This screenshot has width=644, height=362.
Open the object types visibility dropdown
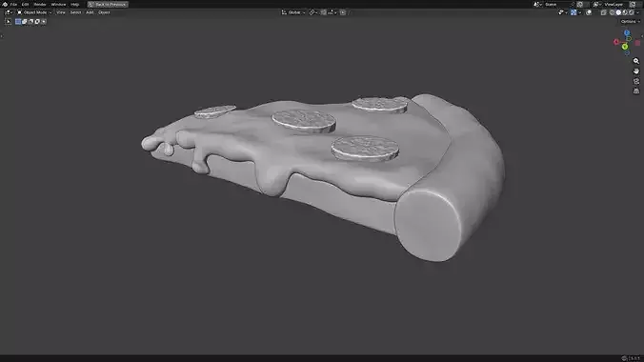562,12
